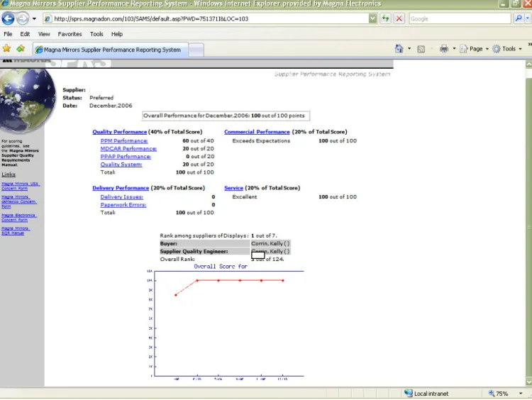Image resolution: width=532 pixels, height=400 pixels.
Task: Open the Paperwork Errors link
Action: click(x=123, y=204)
